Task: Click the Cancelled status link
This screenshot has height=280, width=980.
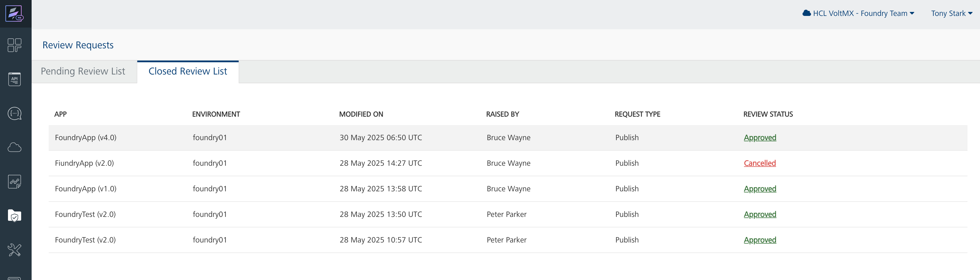Action: (x=759, y=163)
